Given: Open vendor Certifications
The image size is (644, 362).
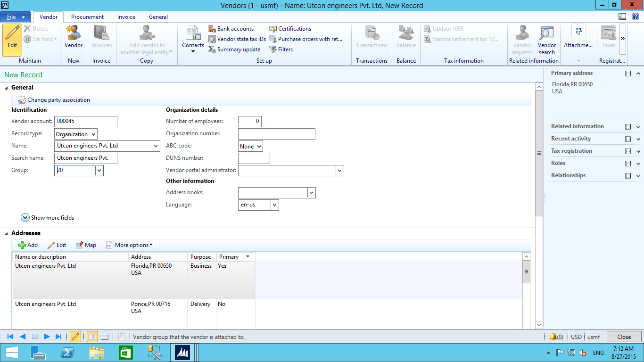Looking at the screenshot, I should [290, 29].
